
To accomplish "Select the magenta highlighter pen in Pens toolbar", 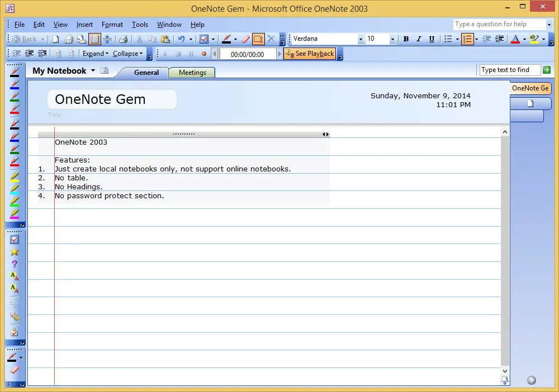I will click(x=15, y=214).
